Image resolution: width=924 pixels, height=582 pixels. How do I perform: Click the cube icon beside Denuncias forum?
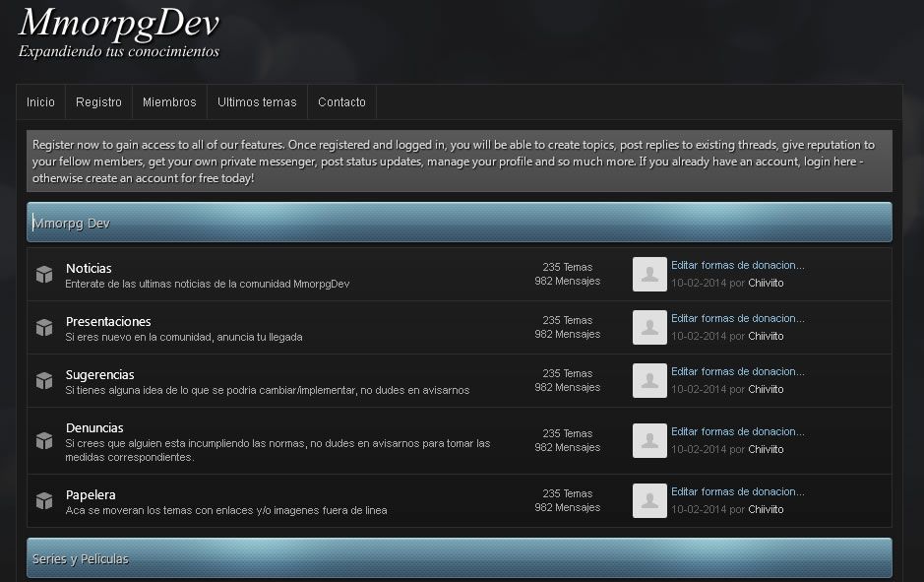[x=44, y=441]
